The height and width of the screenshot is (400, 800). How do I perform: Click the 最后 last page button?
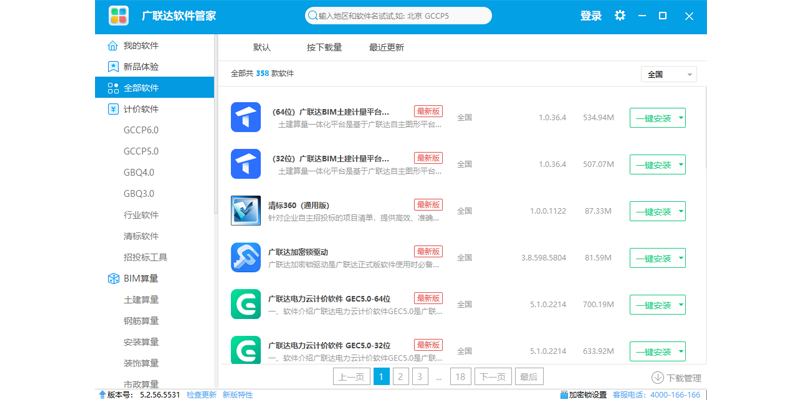click(529, 377)
